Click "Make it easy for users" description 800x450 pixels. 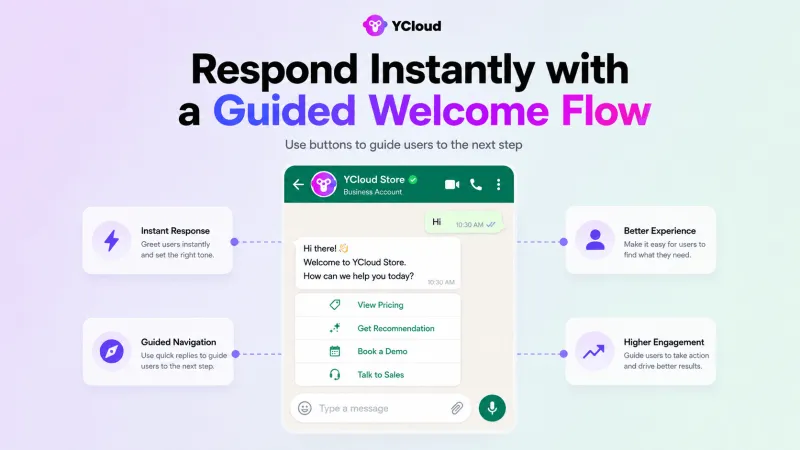[664, 244]
